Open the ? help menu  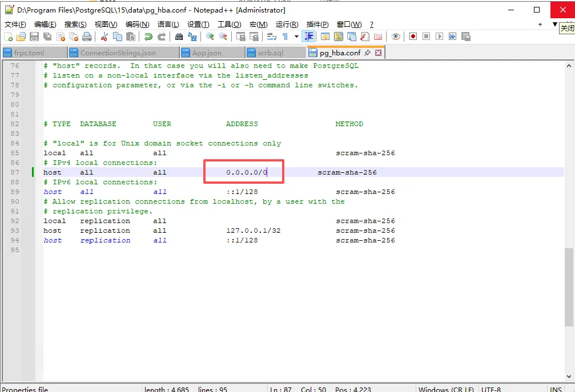click(x=372, y=24)
